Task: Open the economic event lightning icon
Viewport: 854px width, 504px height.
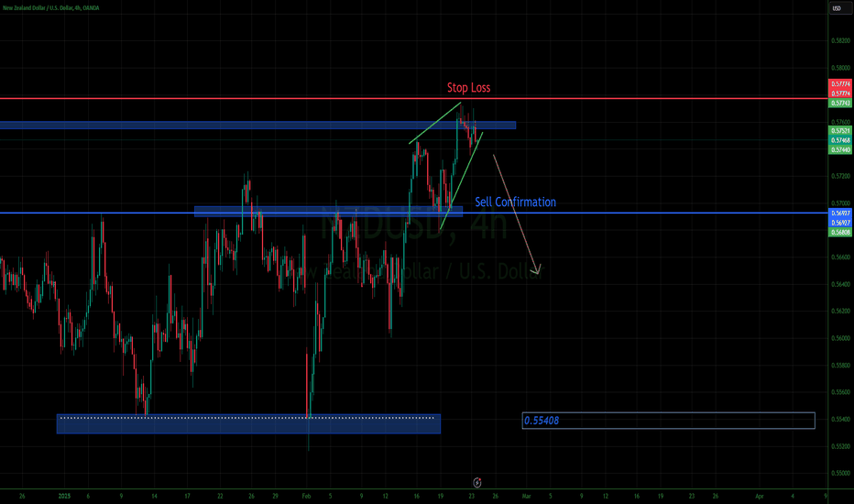Action: tap(477, 482)
